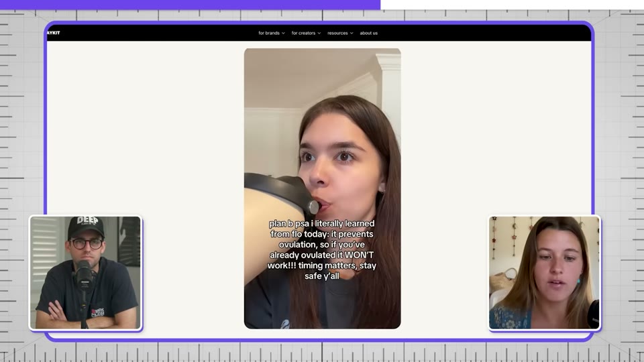
Task: Expand chevron next to 'for creators'
Action: [319, 34]
